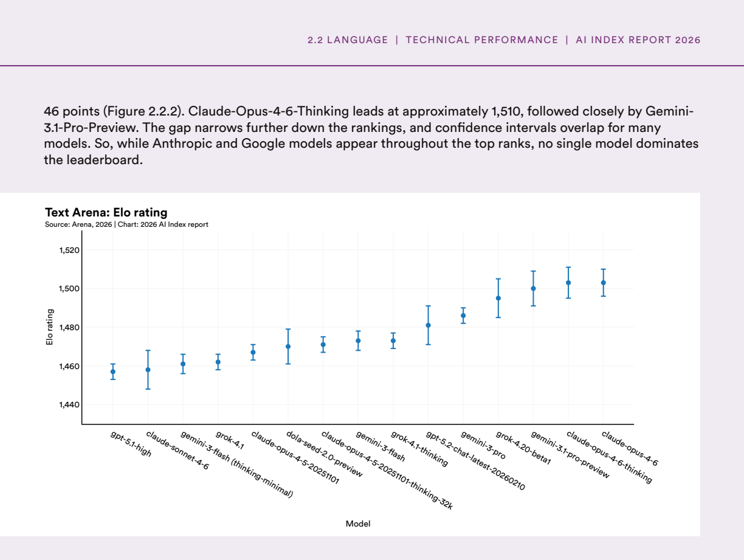Click the x-axis title 'Model'
Screen dimensions: 744x560
pos(358,524)
